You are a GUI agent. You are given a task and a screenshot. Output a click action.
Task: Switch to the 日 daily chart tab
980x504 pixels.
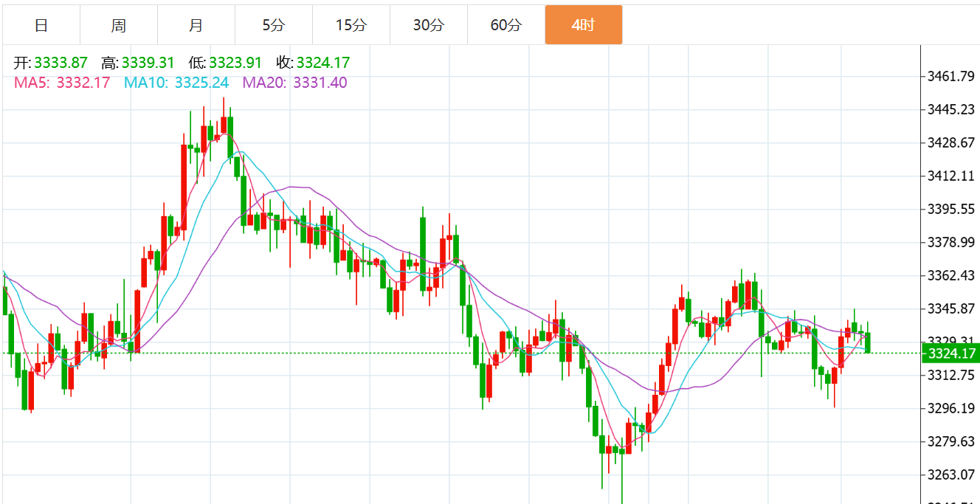pos(41,25)
